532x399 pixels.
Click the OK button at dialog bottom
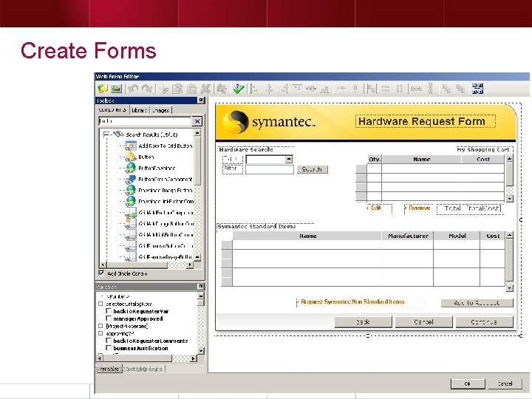pyautogui.click(x=468, y=383)
